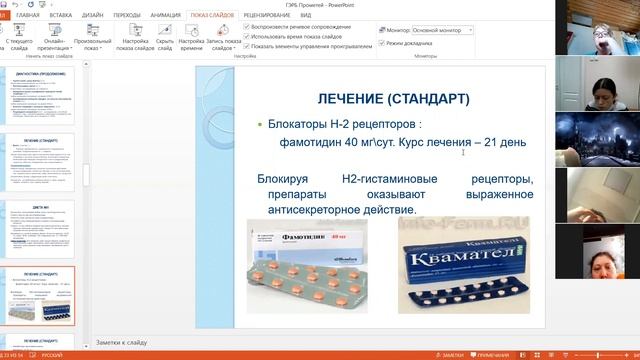This screenshot has width=640, height=360.
Task: Toggle Режим докладчика checkbox
Action: point(382,43)
